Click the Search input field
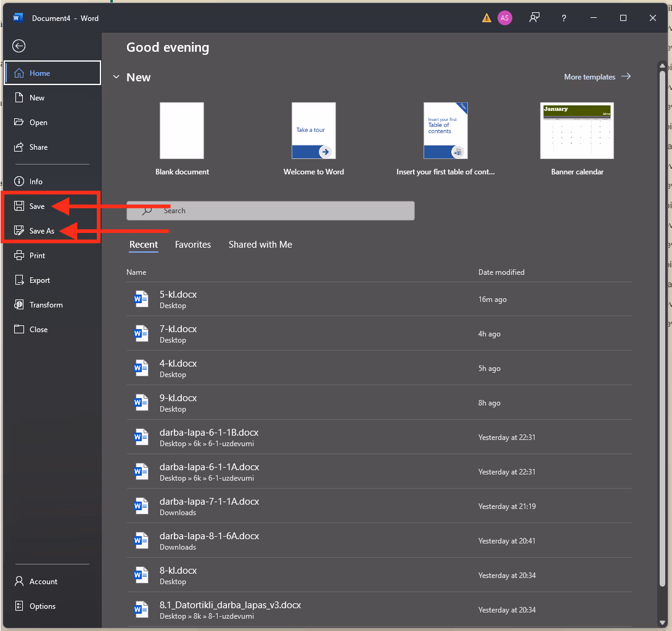Image resolution: width=672 pixels, height=631 pixels. [271, 211]
